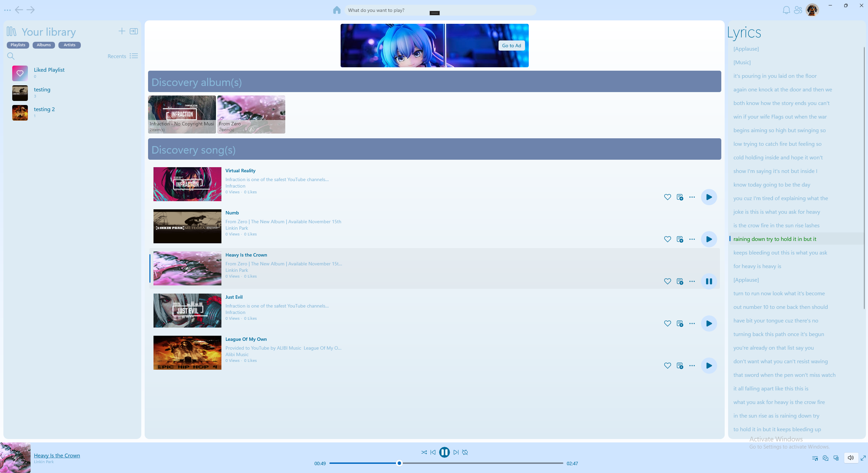Viewport: 868px width, 473px height.
Task: Open the notifications bell
Action: pyautogui.click(x=786, y=10)
